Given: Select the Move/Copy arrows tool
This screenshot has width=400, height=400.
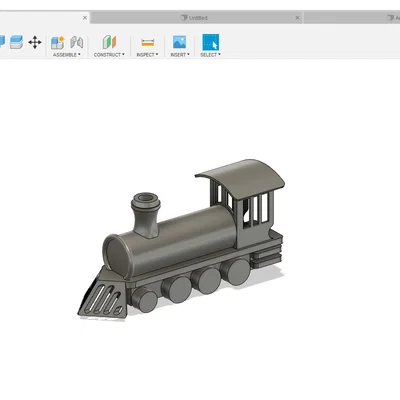Looking at the screenshot, I should [35, 42].
